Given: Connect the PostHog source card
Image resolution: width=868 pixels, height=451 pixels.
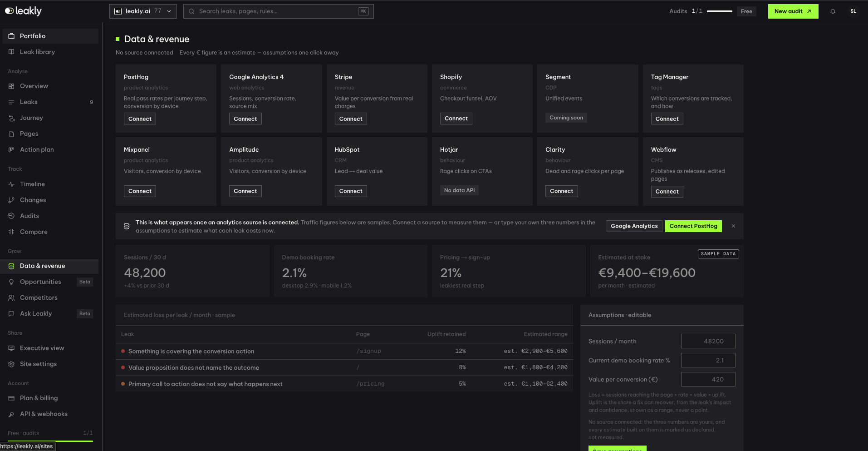Looking at the screenshot, I should (x=140, y=119).
